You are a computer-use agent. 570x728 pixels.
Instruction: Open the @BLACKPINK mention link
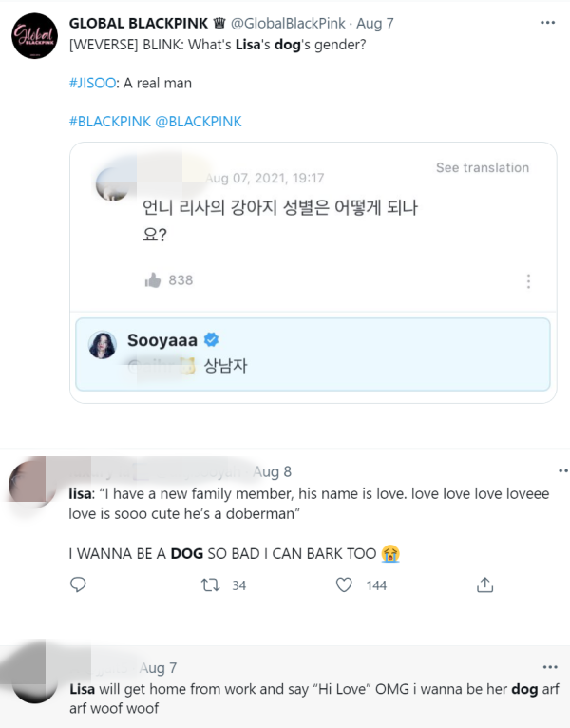tap(199, 122)
